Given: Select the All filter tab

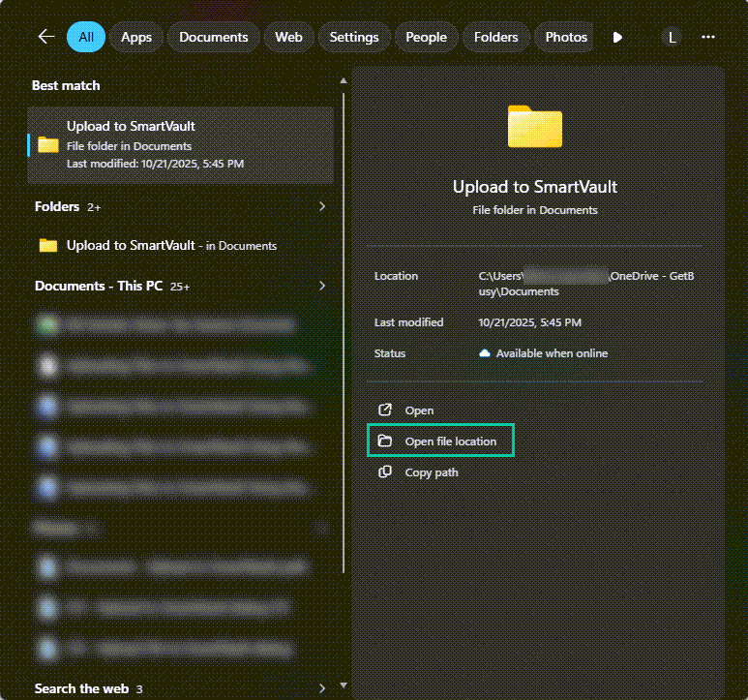Looking at the screenshot, I should pyautogui.click(x=86, y=37).
